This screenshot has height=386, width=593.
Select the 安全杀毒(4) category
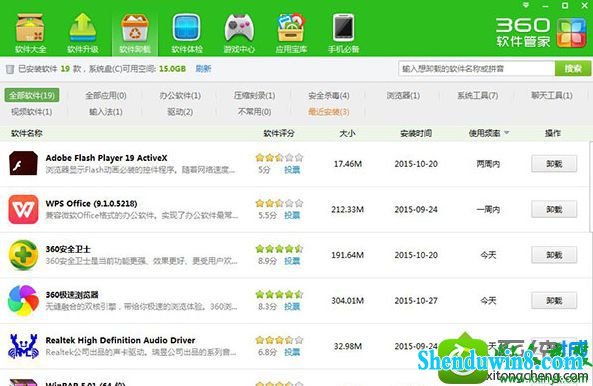tap(329, 96)
